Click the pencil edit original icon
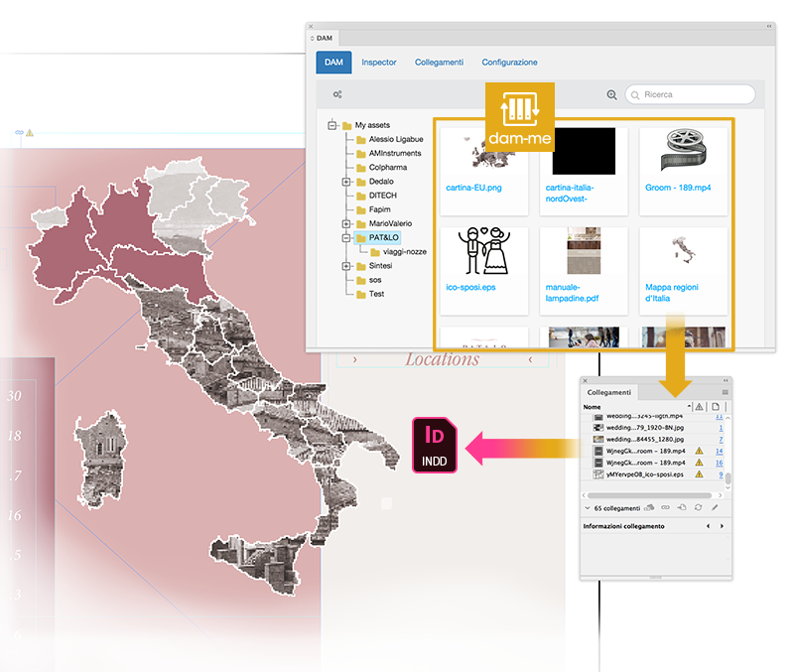Viewport: 794px width, 672px height. click(x=715, y=508)
